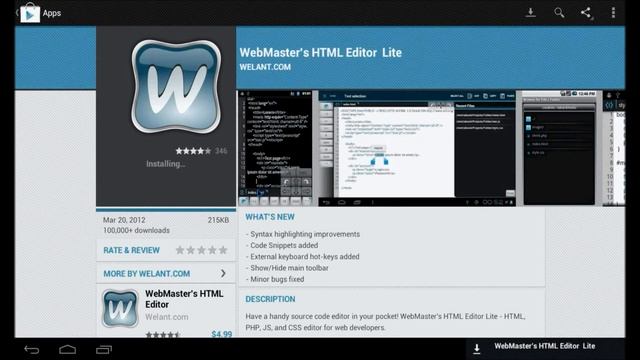Tap the app title 'WebMaster's HTML Editor Lite'
640x360 pixels.
pos(320,53)
